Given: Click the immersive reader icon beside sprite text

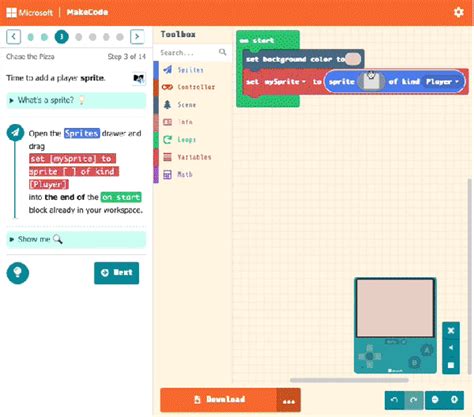Looking at the screenshot, I should [x=139, y=78].
